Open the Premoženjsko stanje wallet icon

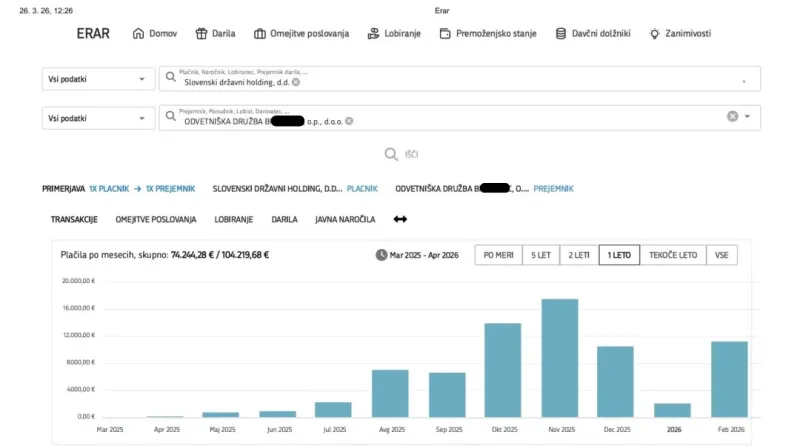point(445,34)
